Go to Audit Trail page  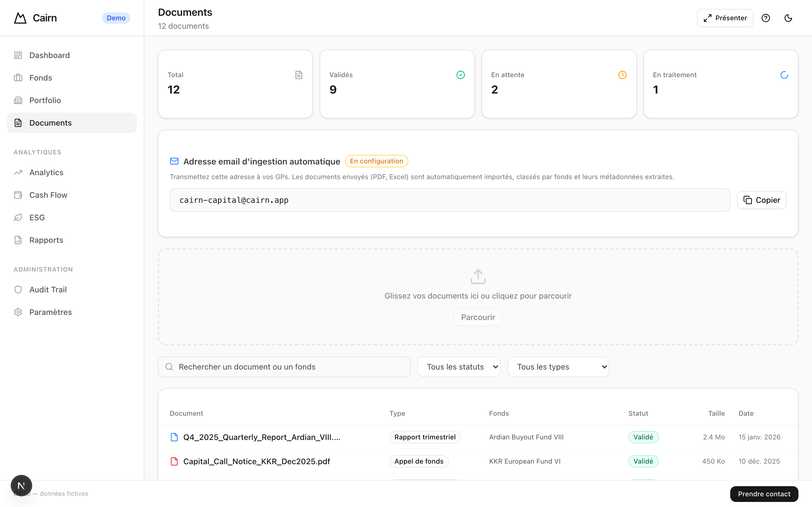[48, 289]
